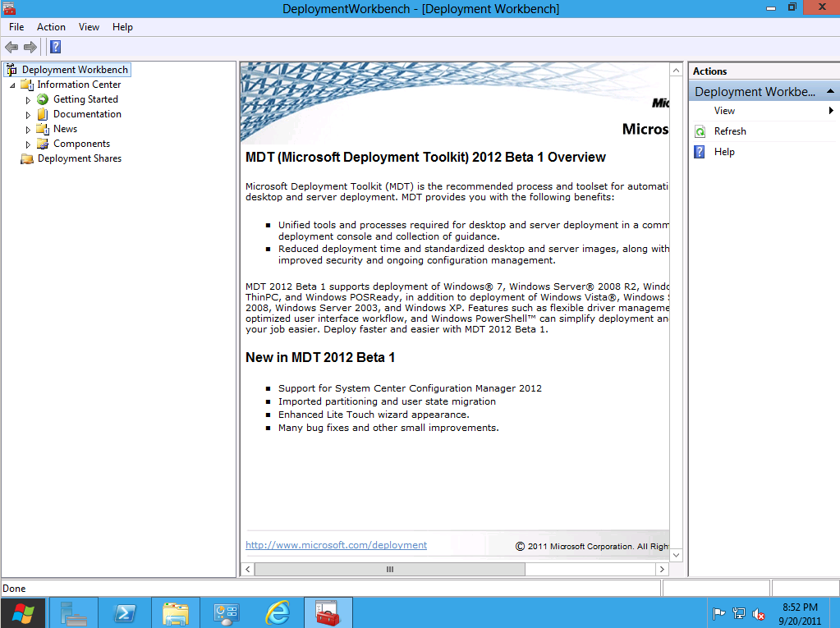Click the back arrow toolbar icon
The width and height of the screenshot is (840, 628).
[11, 47]
